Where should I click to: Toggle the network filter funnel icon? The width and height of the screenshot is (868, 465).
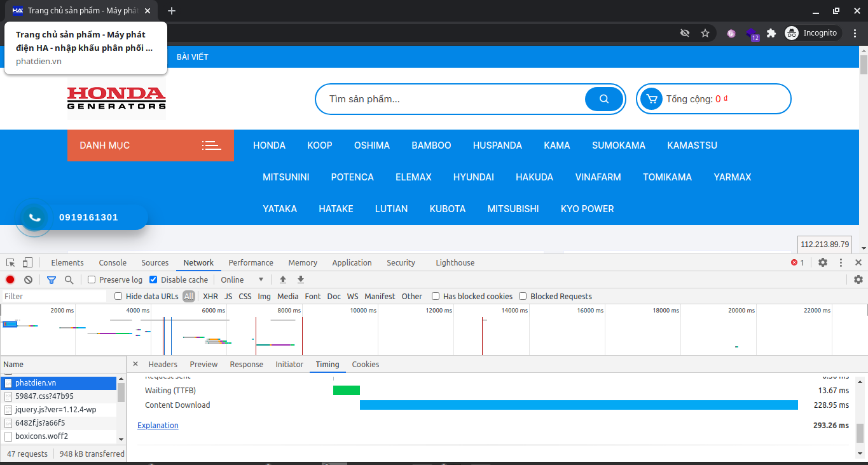52,280
